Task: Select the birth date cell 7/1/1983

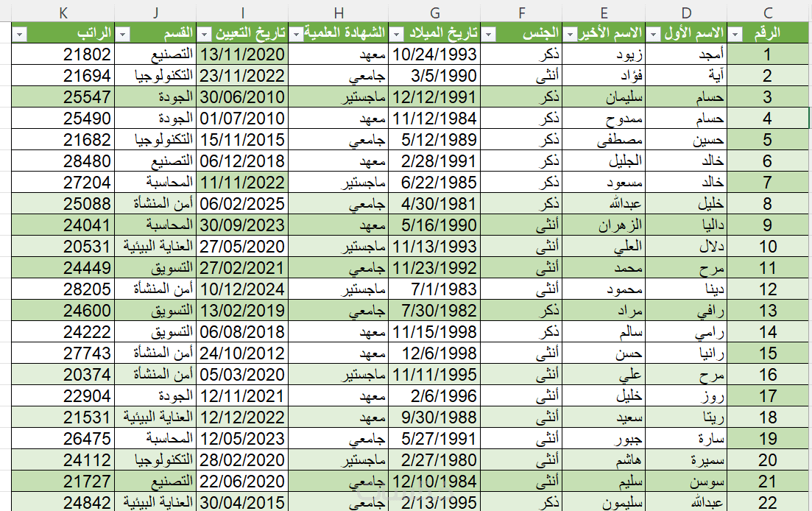Action: pyautogui.click(x=435, y=289)
